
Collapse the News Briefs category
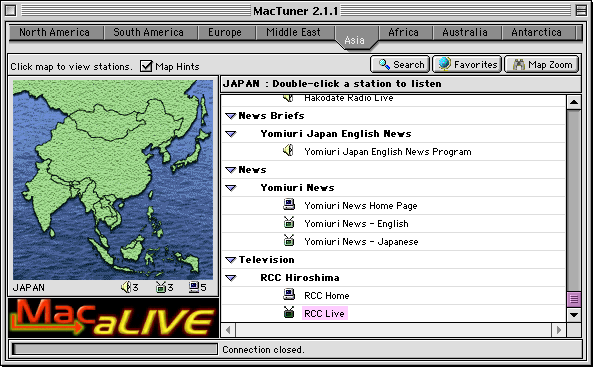[230, 116]
